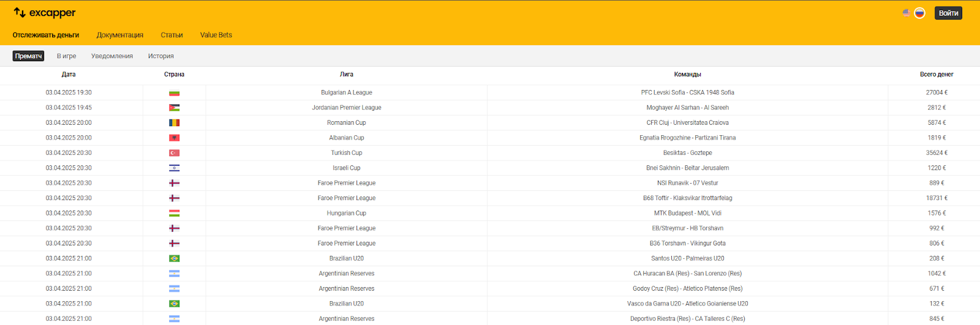Switch to the Уведомления tab
980x325 pixels.
click(112, 56)
